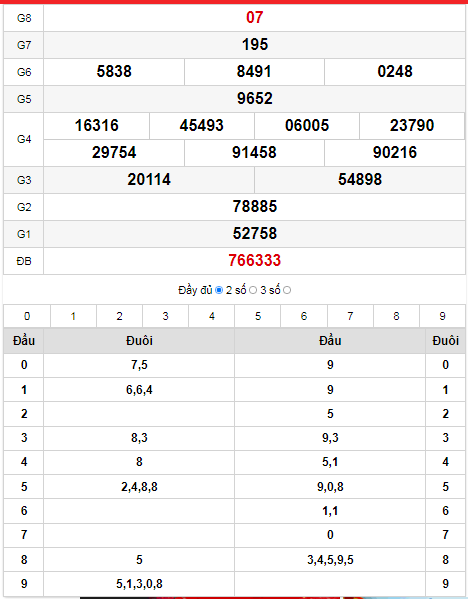Click the special prize number 766333
The width and height of the screenshot is (468, 599).
coord(255,261)
